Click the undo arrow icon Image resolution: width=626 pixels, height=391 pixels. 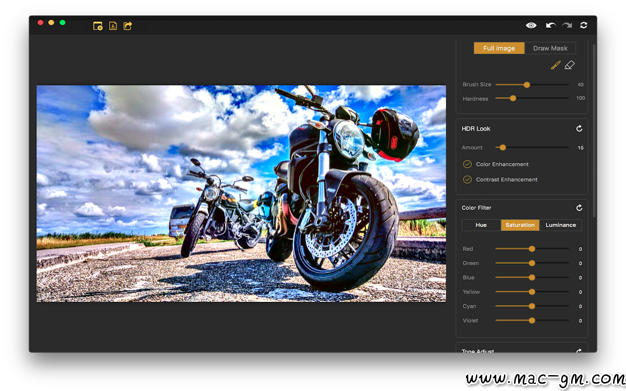pos(551,26)
